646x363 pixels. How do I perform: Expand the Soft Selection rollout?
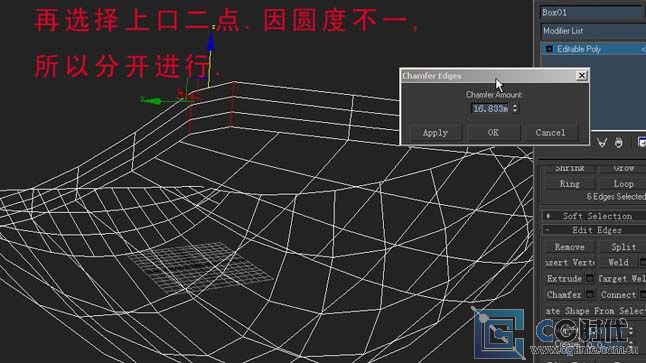pos(594,216)
